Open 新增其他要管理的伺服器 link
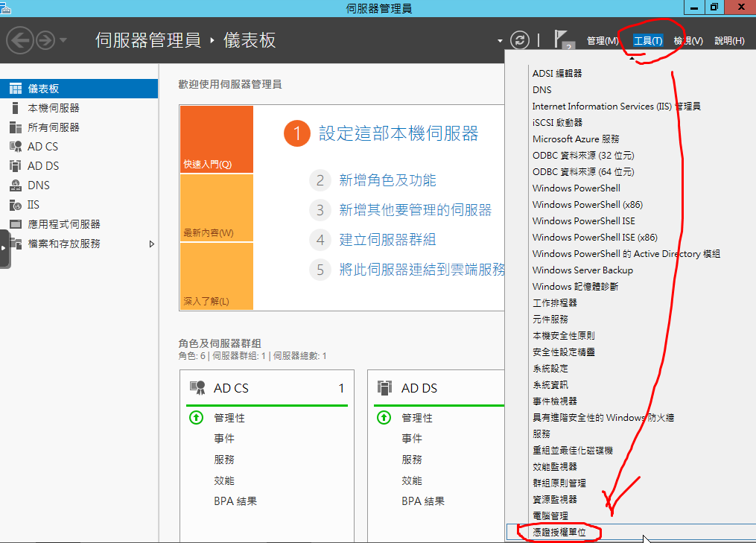756x543 pixels. 415,210
